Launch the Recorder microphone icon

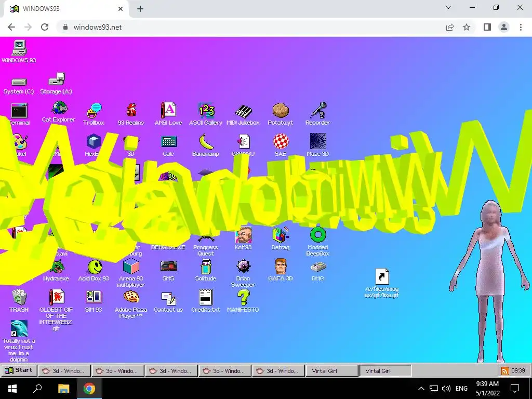pos(318,110)
